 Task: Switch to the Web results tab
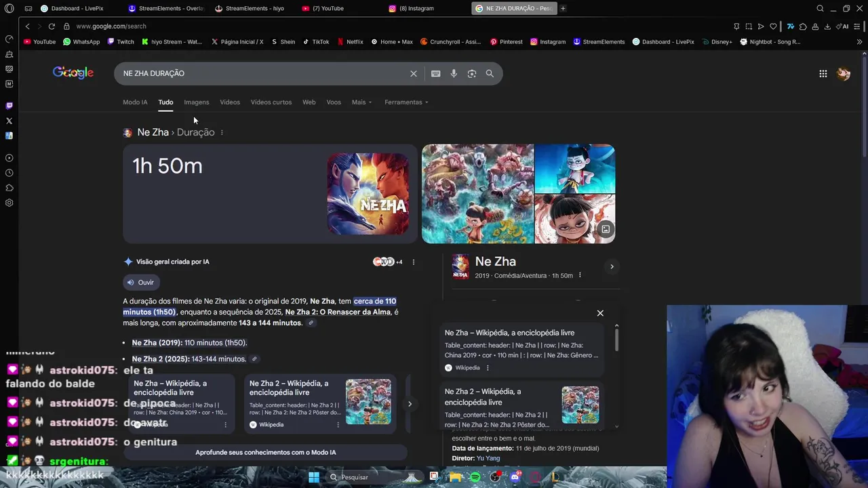click(309, 102)
